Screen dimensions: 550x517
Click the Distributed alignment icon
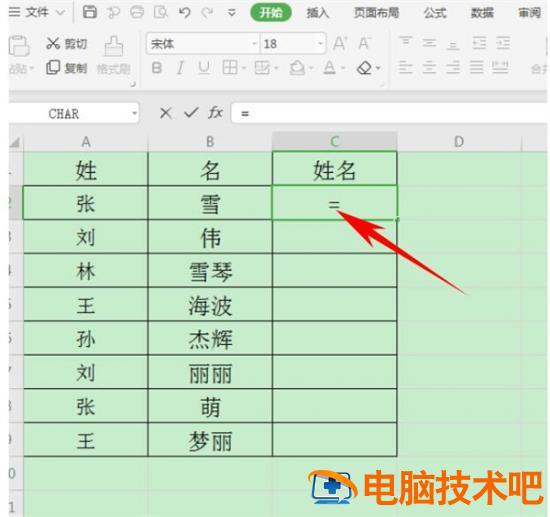point(500,67)
